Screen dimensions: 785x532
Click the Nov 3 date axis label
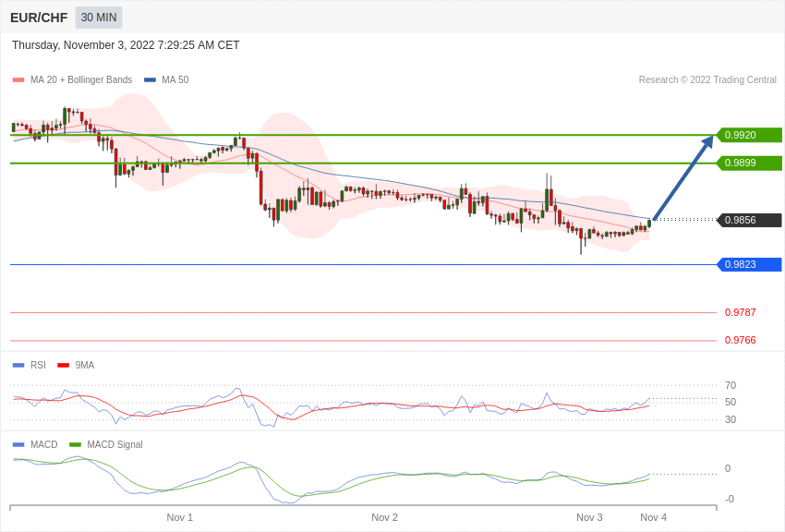(589, 517)
